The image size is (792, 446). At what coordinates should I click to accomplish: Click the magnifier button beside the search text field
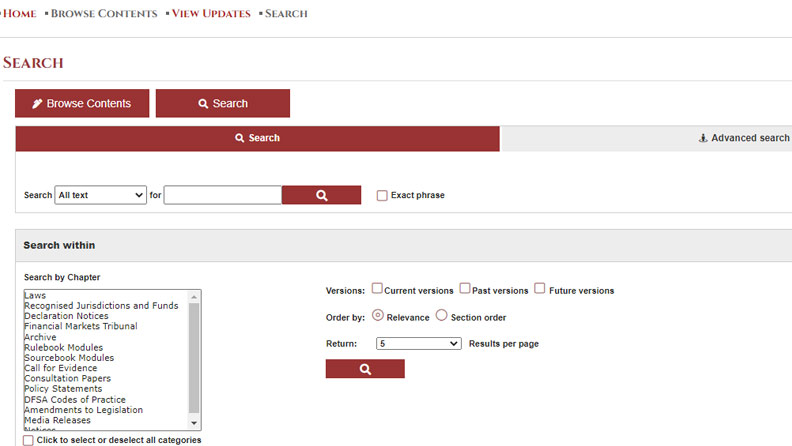click(x=321, y=195)
